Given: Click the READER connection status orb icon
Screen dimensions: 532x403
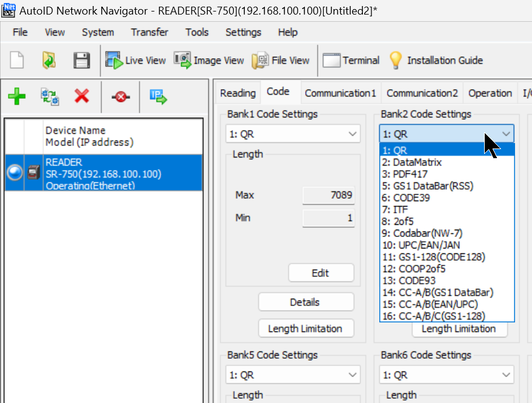Looking at the screenshot, I should click(15, 172).
